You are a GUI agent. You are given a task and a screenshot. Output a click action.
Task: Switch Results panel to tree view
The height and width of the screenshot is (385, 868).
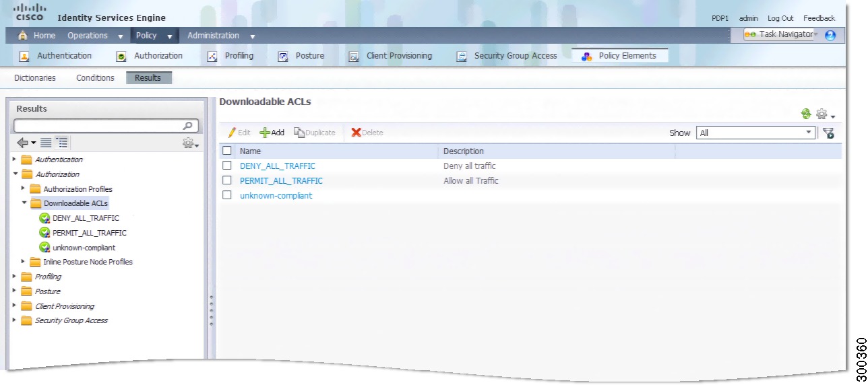(x=62, y=143)
